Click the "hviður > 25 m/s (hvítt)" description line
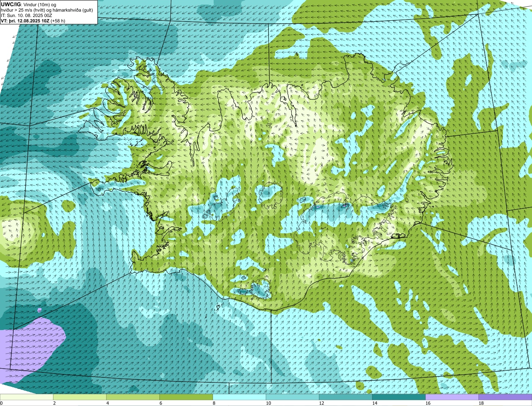 click(x=47, y=10)
